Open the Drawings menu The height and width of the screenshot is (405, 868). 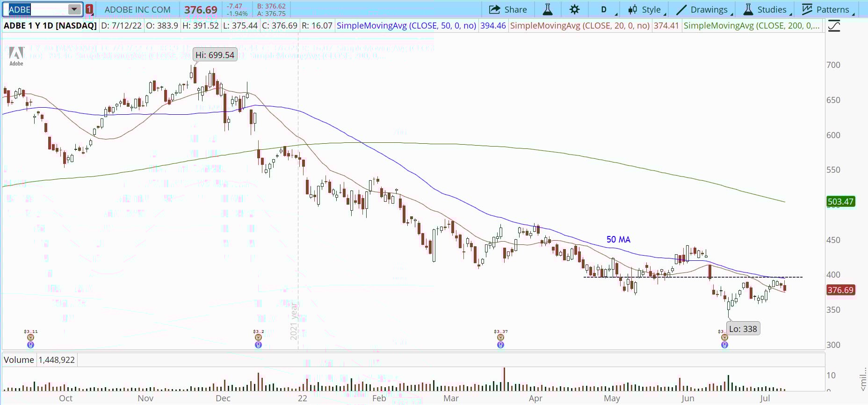pyautogui.click(x=704, y=9)
